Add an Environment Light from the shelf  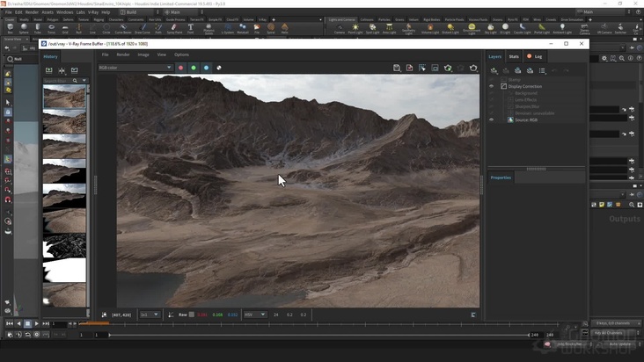(472, 28)
